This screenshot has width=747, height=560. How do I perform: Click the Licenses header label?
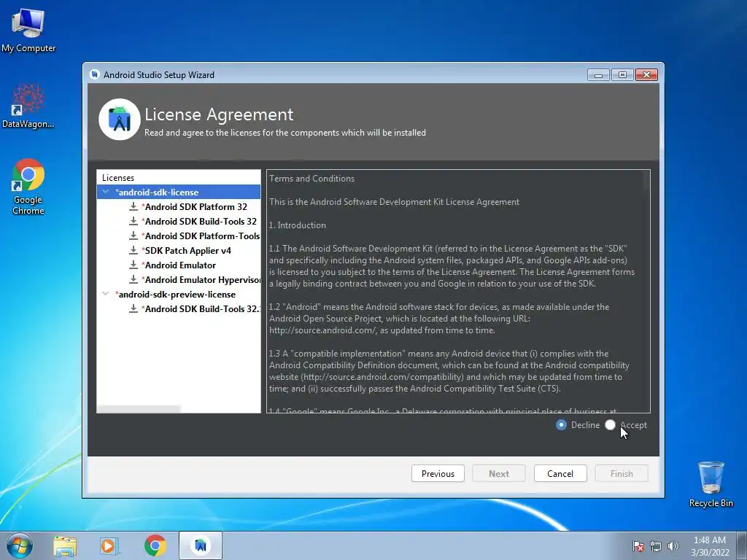(x=118, y=178)
